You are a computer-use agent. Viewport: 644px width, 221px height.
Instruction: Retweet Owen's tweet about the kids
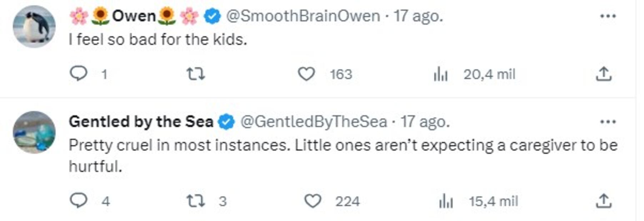(196, 74)
